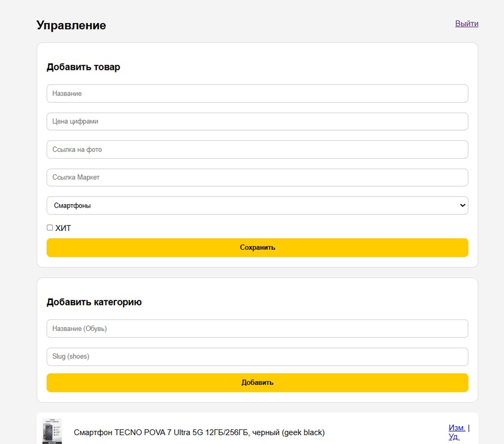Focus the Название (Обувь) category field
Screen dimensions: 504x444
pyautogui.click(x=257, y=329)
